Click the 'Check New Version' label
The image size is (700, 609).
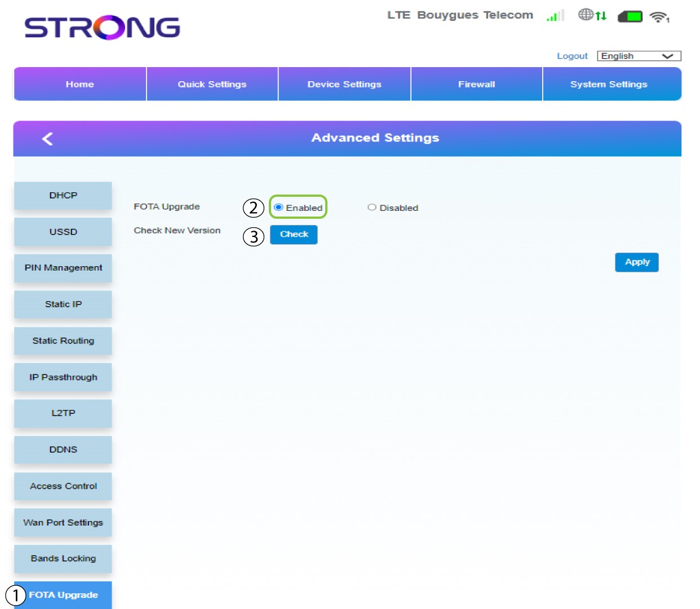[x=177, y=231]
